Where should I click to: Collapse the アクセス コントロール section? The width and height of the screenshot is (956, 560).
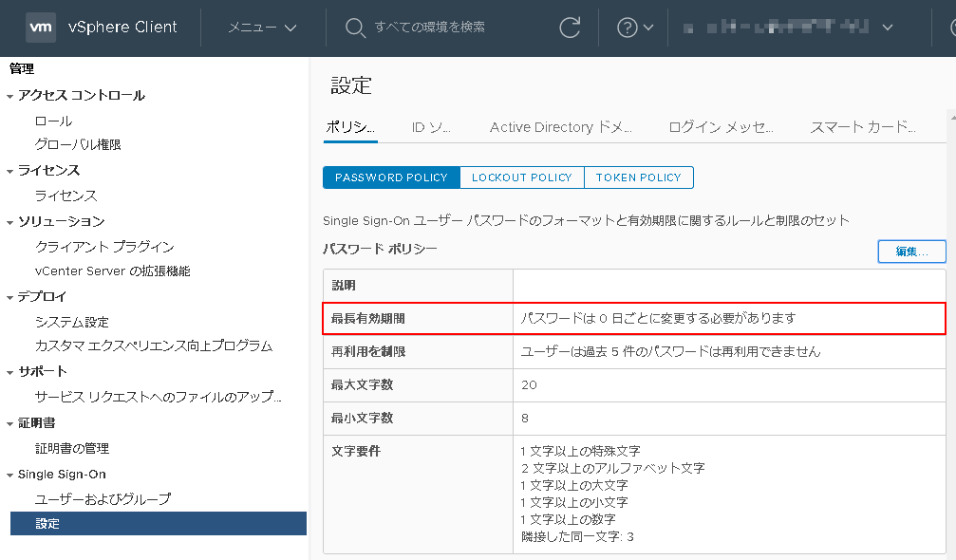pos(9,96)
